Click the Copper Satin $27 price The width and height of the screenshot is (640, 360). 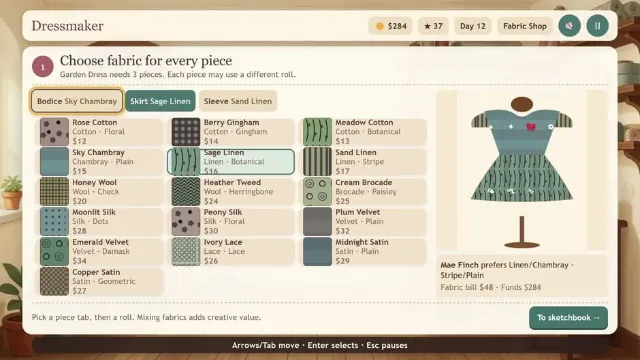pyautogui.click(x=80, y=291)
